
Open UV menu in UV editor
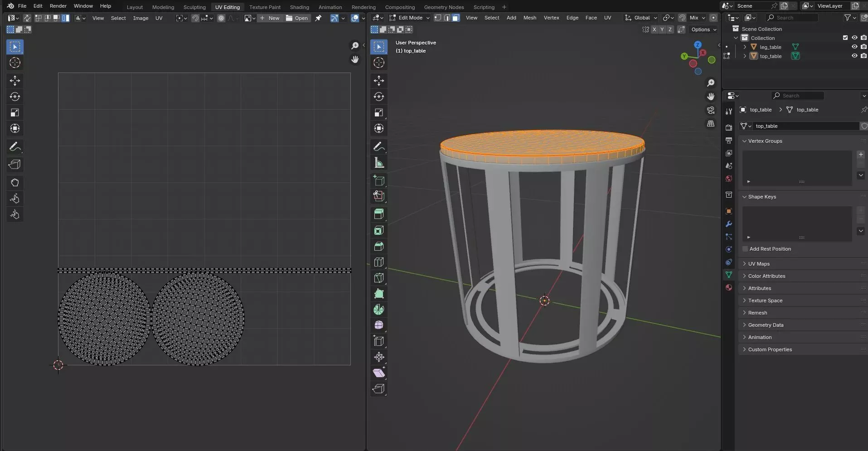tap(159, 18)
